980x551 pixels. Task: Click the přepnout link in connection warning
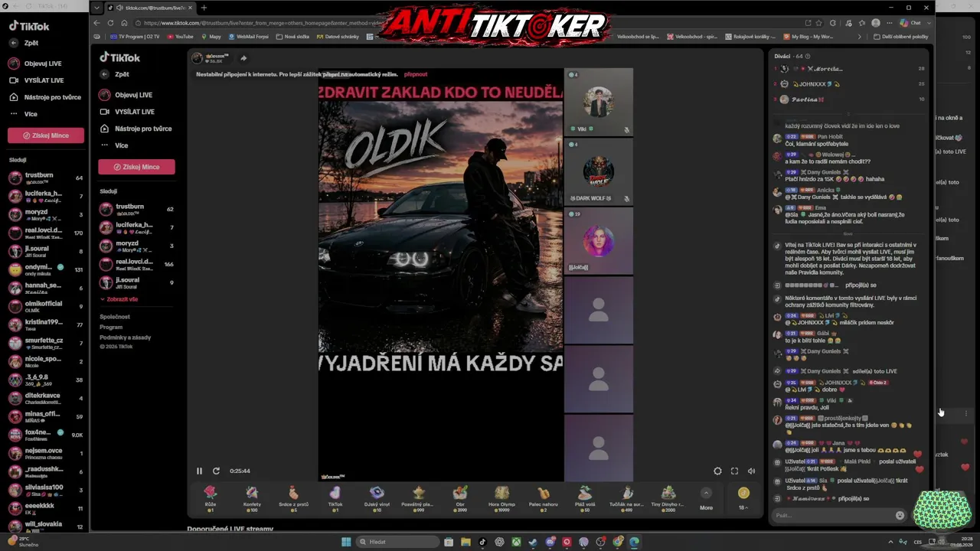(x=416, y=74)
